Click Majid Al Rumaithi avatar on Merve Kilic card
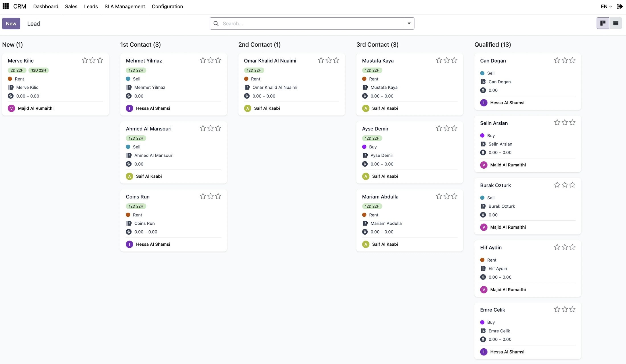 point(11,108)
